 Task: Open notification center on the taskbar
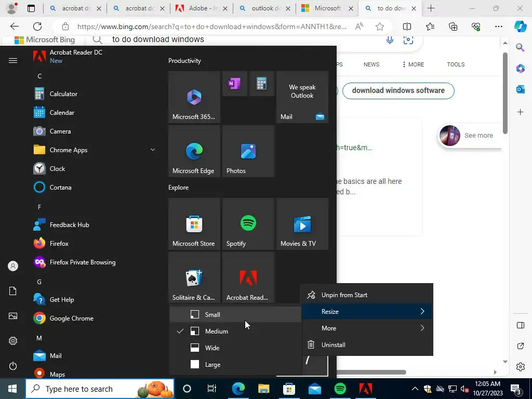(x=517, y=389)
